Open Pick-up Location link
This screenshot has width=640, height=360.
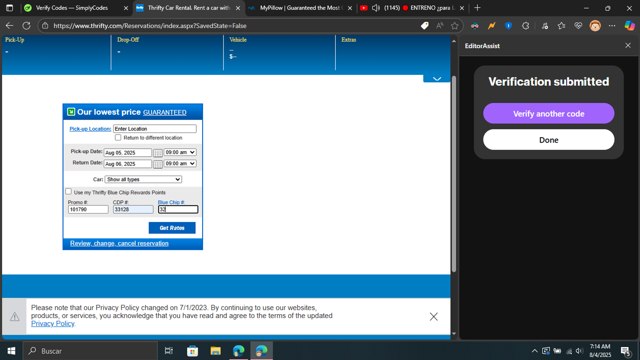pyautogui.click(x=90, y=129)
